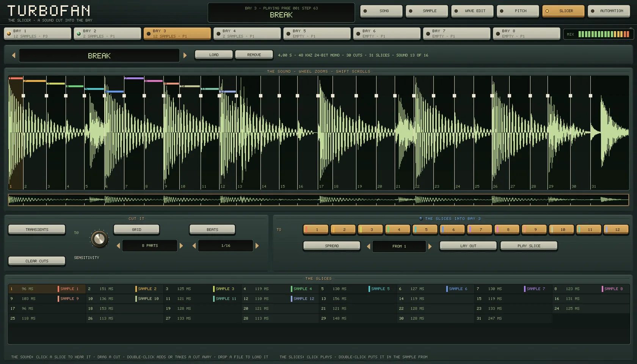Select BAY 1 with 12 samples
The height and width of the screenshot is (364, 637).
[38, 33]
